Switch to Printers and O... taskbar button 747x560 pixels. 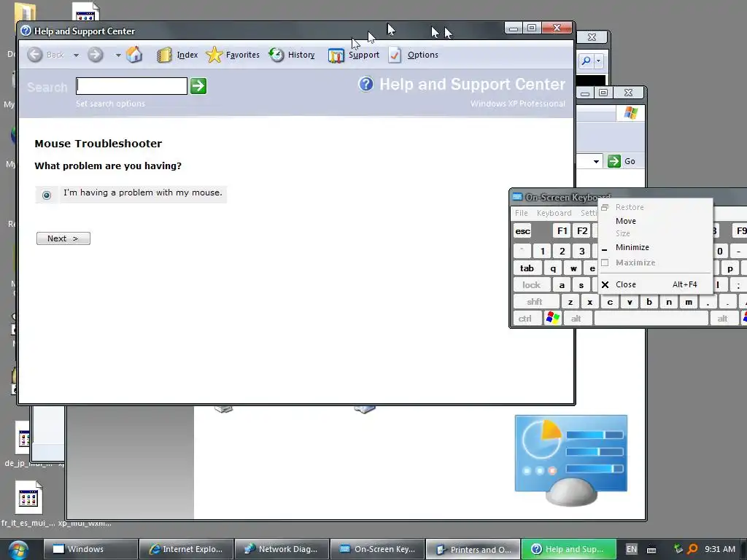pyautogui.click(x=473, y=550)
